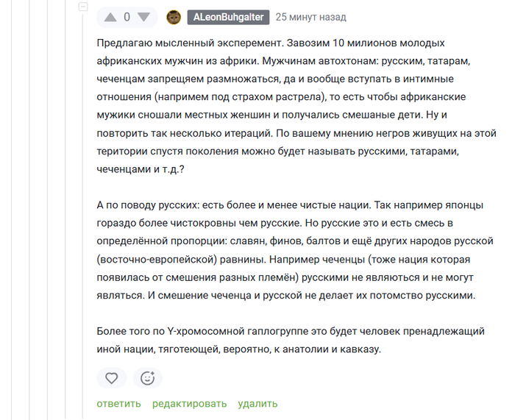Click "удалить" to delete the comment

tap(257, 403)
